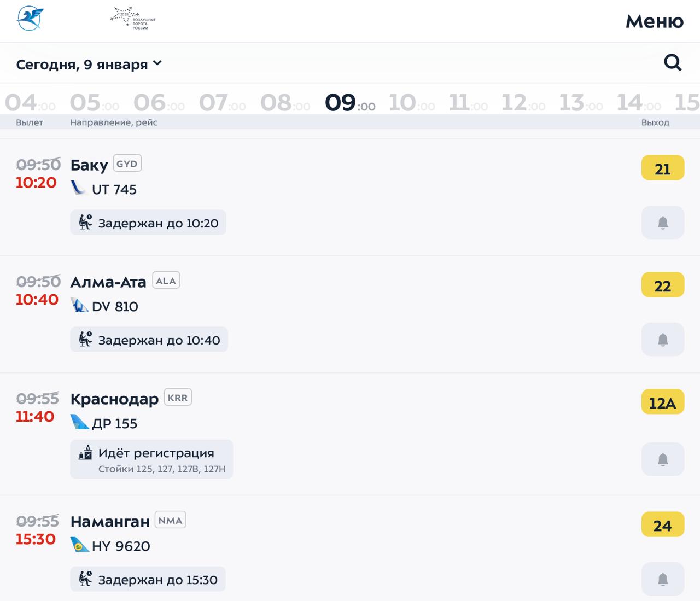Select the 12:00 hour on the timeline
Screen dimensions: 700x601
522,102
